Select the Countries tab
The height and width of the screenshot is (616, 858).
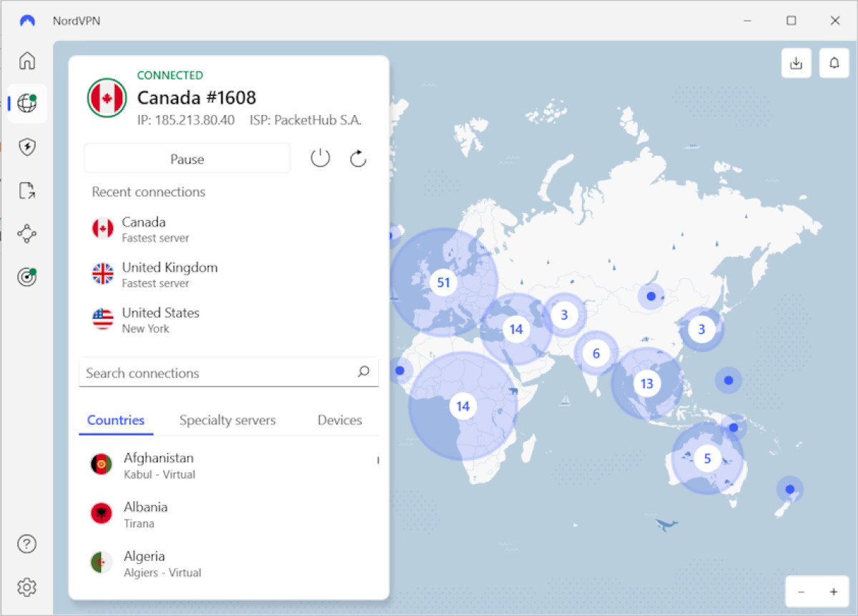pos(116,420)
